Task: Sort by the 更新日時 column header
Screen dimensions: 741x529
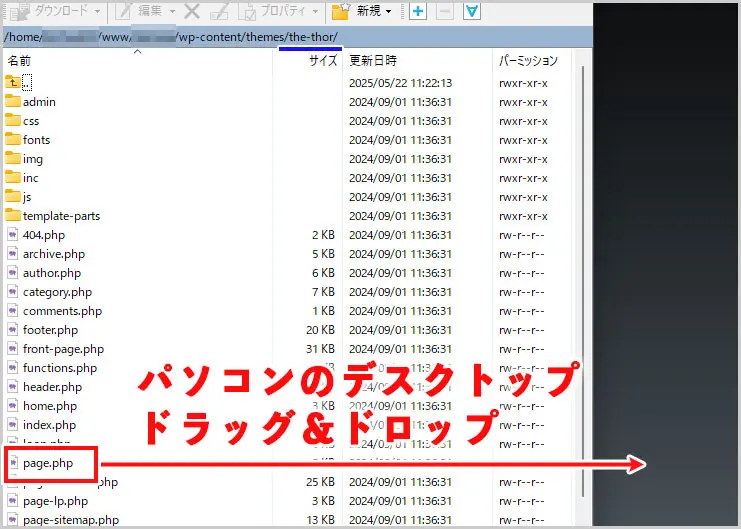Action: [x=373, y=61]
